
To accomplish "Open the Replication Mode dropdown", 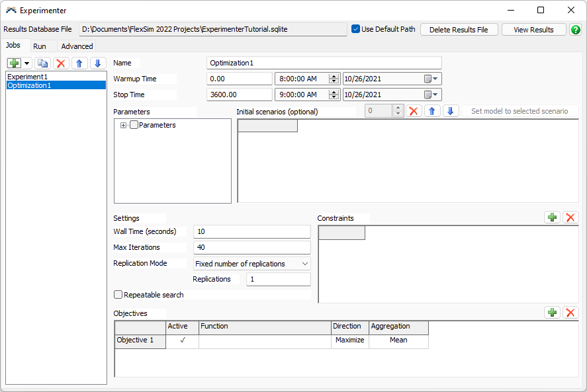I will [x=251, y=264].
